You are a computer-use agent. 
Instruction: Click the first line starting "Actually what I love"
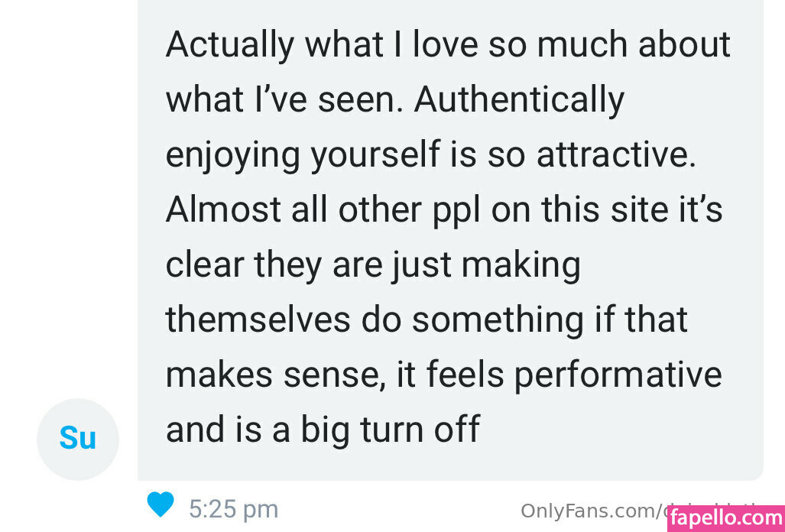coord(448,45)
